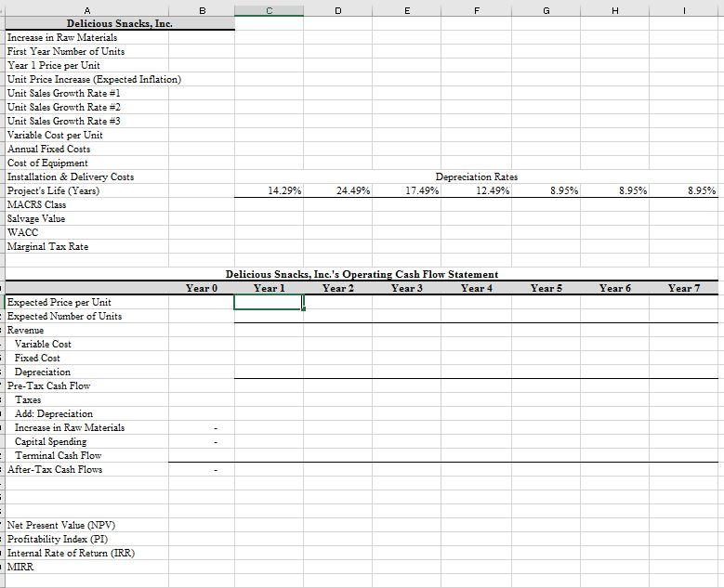
Task: Select 'Unit Price Increase (Expected Inflation)' cell
Action: click(94, 79)
